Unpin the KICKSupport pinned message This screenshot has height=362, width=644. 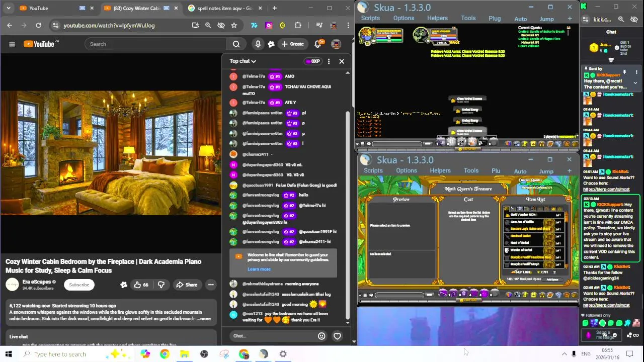click(624, 72)
